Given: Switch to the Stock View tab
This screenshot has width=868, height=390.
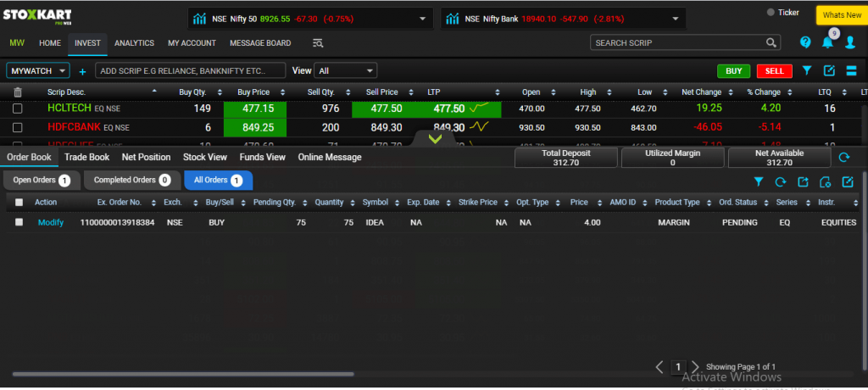Looking at the screenshot, I should pos(205,158).
